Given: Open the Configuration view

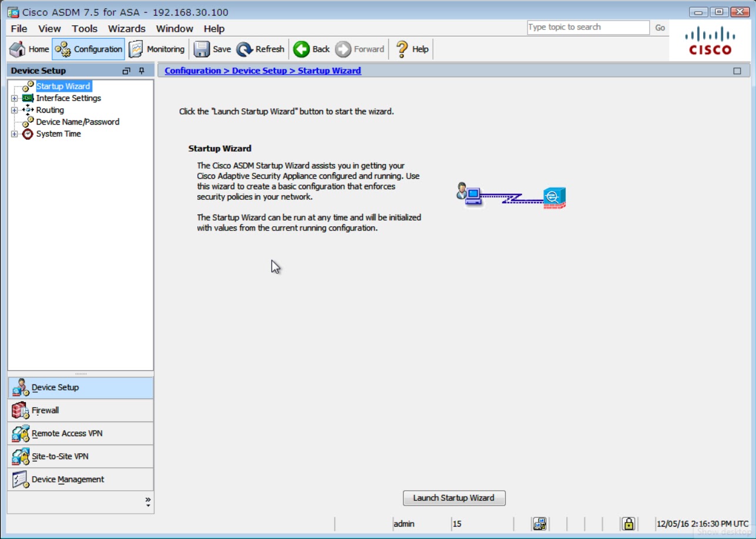Looking at the screenshot, I should [89, 49].
